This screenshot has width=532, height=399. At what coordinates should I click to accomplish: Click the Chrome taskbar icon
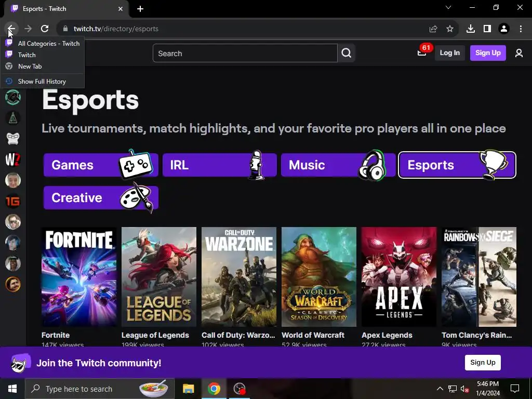click(x=214, y=389)
